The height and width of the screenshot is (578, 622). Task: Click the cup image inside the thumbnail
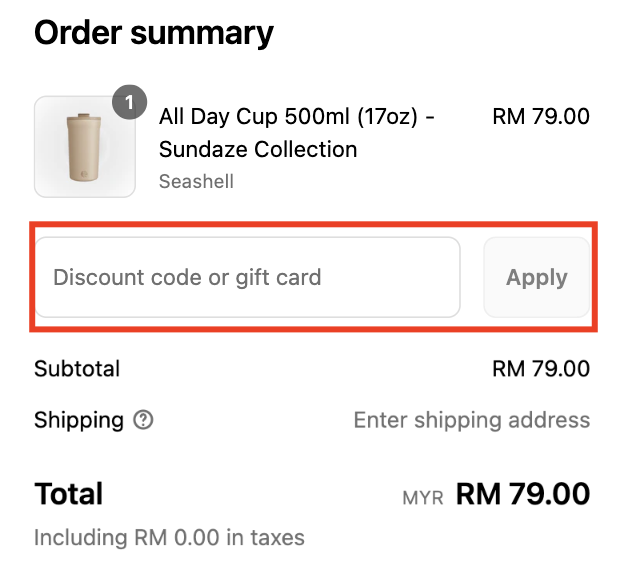pos(83,150)
